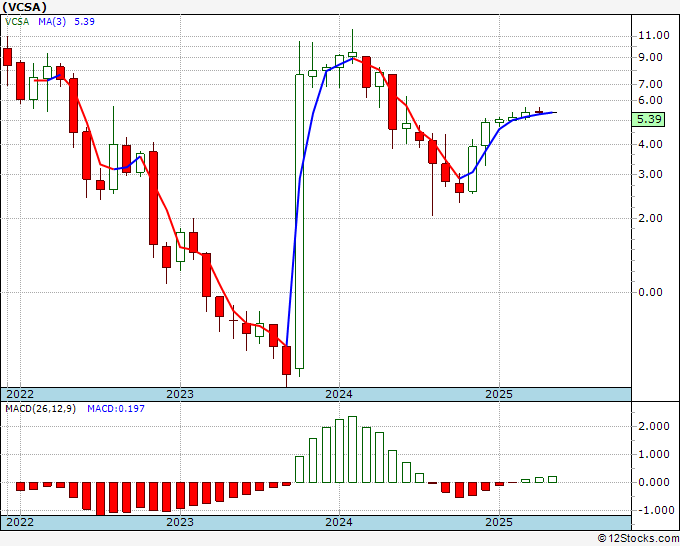
Task: Click the 2.00 price axis label
Action: (651, 218)
